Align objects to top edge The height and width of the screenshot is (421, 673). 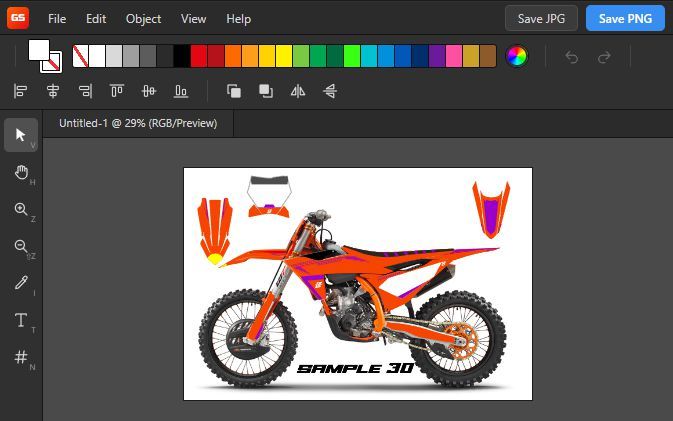point(117,91)
